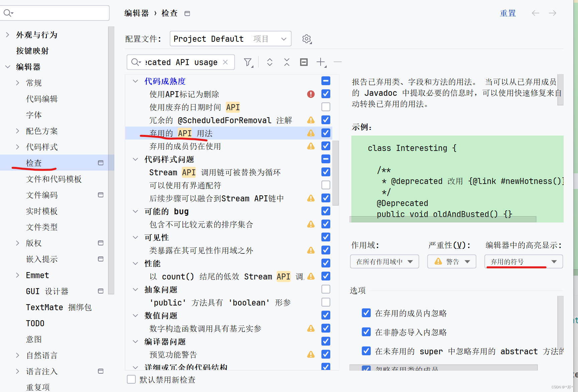Click horizontal scrollbar under options panel

443,367
